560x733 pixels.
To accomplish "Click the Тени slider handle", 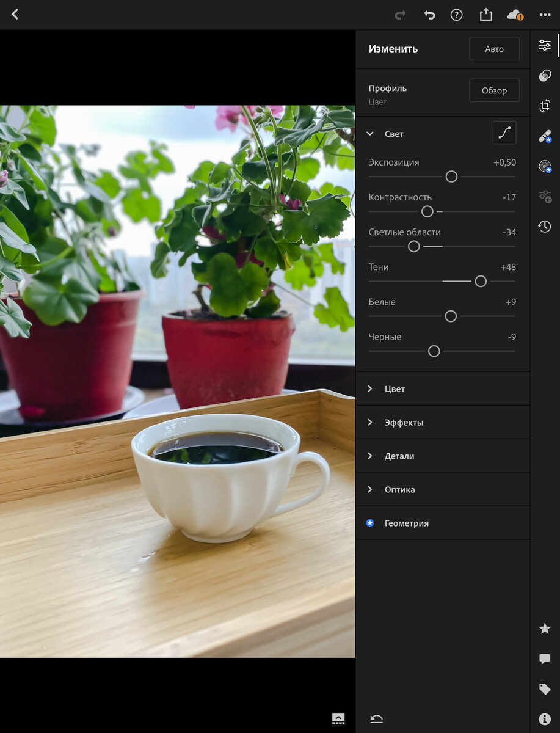I will pos(481,281).
